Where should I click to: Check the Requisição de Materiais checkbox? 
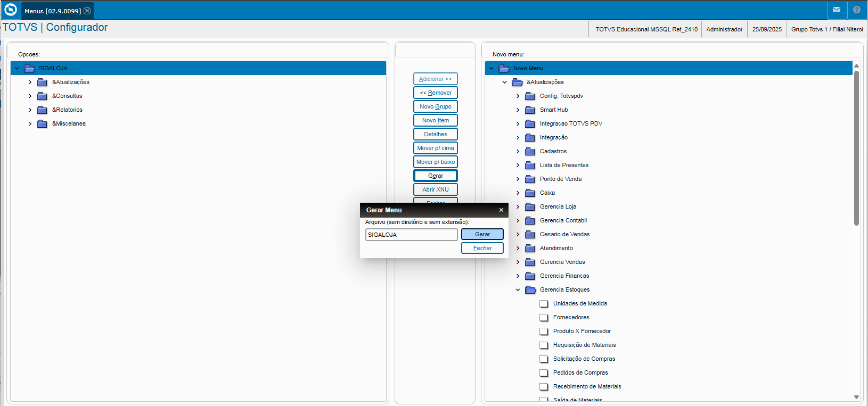[x=544, y=345]
